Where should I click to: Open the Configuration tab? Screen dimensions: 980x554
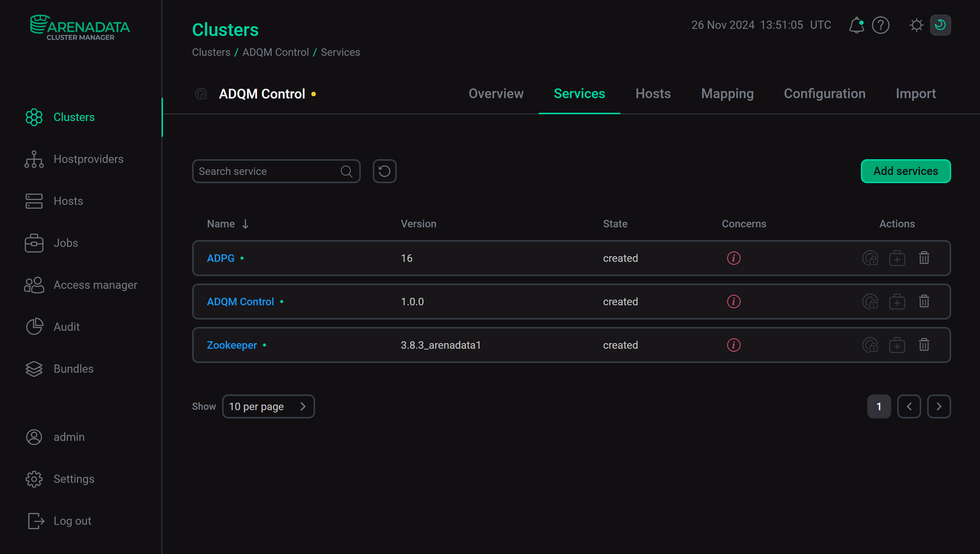pyautogui.click(x=825, y=94)
